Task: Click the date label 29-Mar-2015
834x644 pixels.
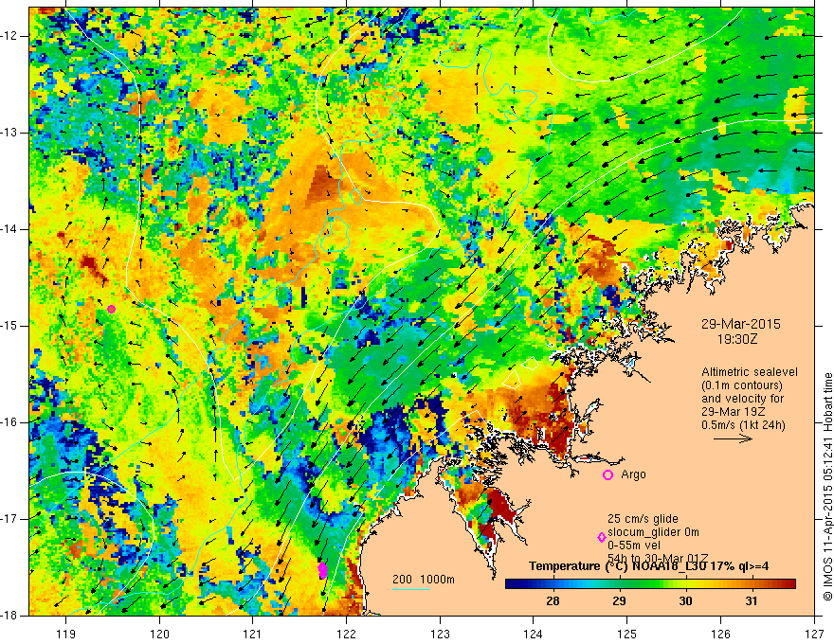Action: [x=741, y=324]
